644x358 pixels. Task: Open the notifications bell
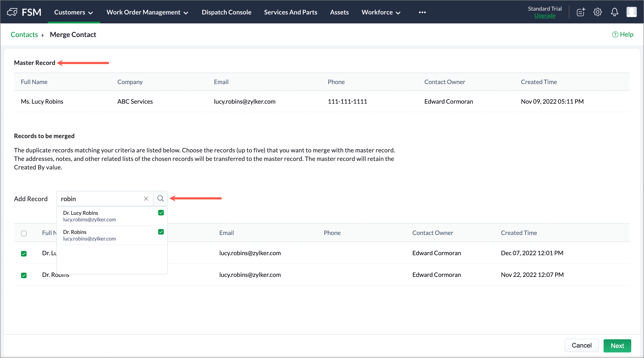point(614,12)
